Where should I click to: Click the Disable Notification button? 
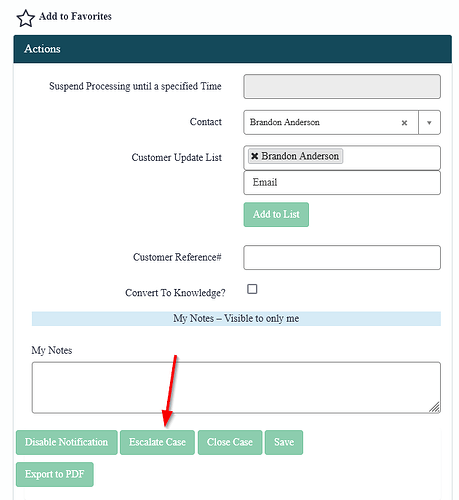(67, 442)
